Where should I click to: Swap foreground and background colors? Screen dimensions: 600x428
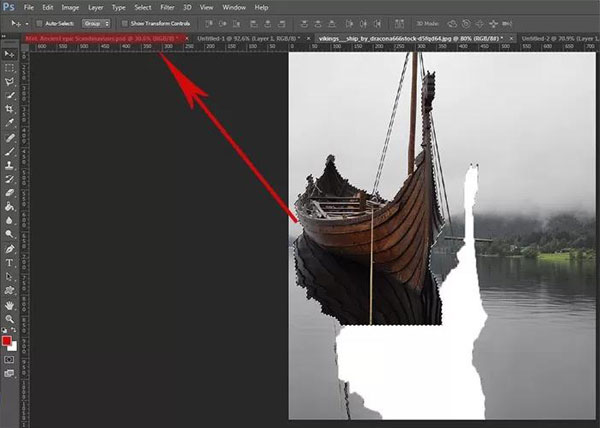tap(13, 330)
